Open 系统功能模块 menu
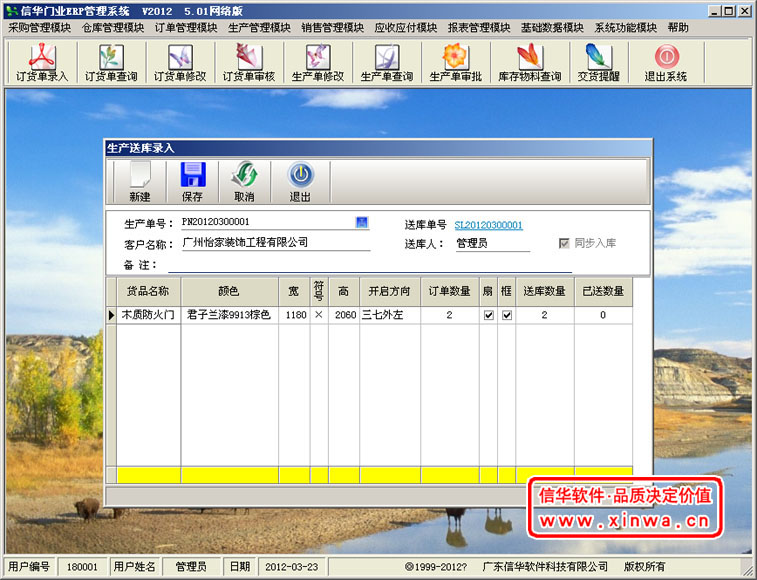The width and height of the screenshot is (757, 580). click(x=626, y=28)
